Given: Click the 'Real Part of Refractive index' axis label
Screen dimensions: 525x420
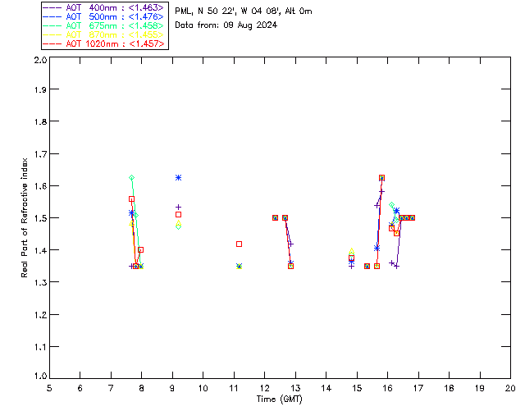Looking at the screenshot, I should [x=24, y=217].
